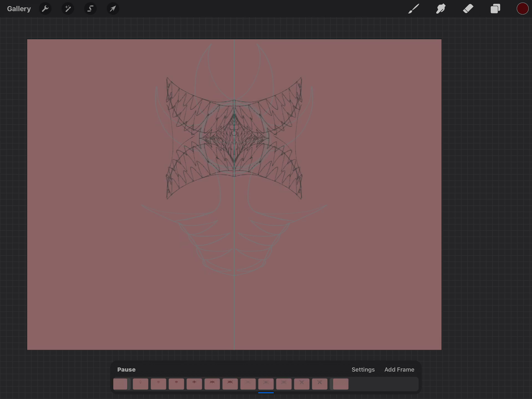Pause the animation playback

coord(126,370)
